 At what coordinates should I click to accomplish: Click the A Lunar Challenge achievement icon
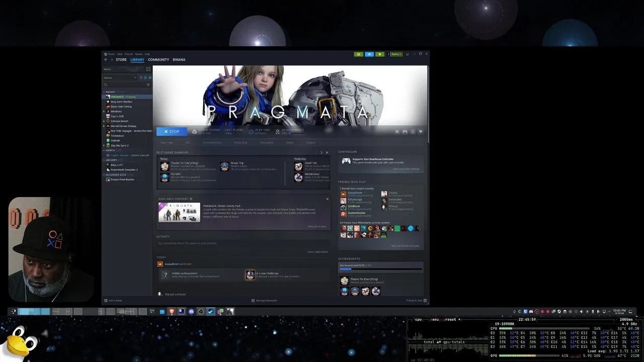click(250, 275)
